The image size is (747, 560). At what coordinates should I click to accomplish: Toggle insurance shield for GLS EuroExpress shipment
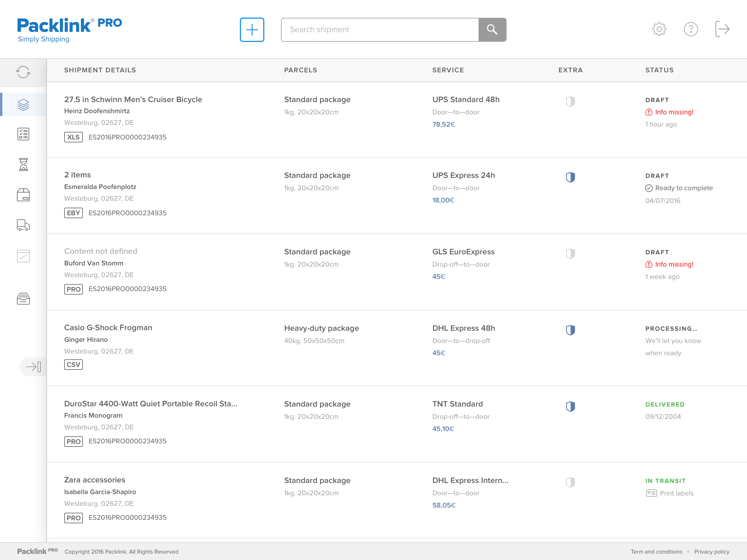coord(570,253)
